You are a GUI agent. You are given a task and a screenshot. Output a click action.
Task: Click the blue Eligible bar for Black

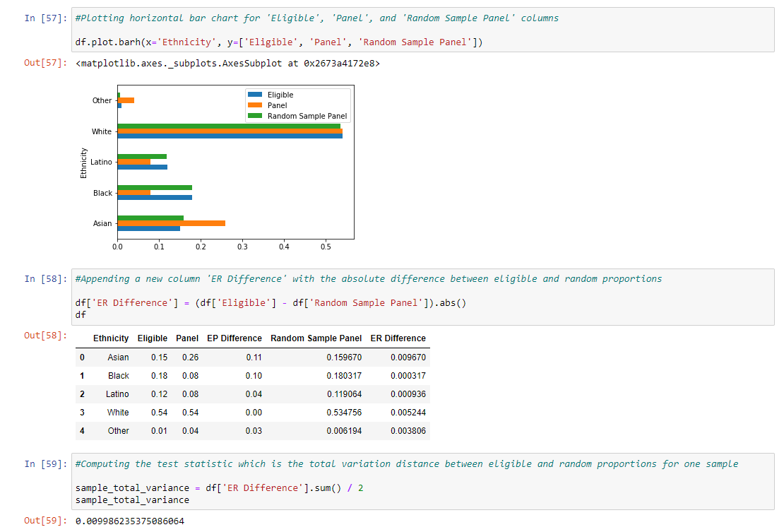click(x=154, y=198)
